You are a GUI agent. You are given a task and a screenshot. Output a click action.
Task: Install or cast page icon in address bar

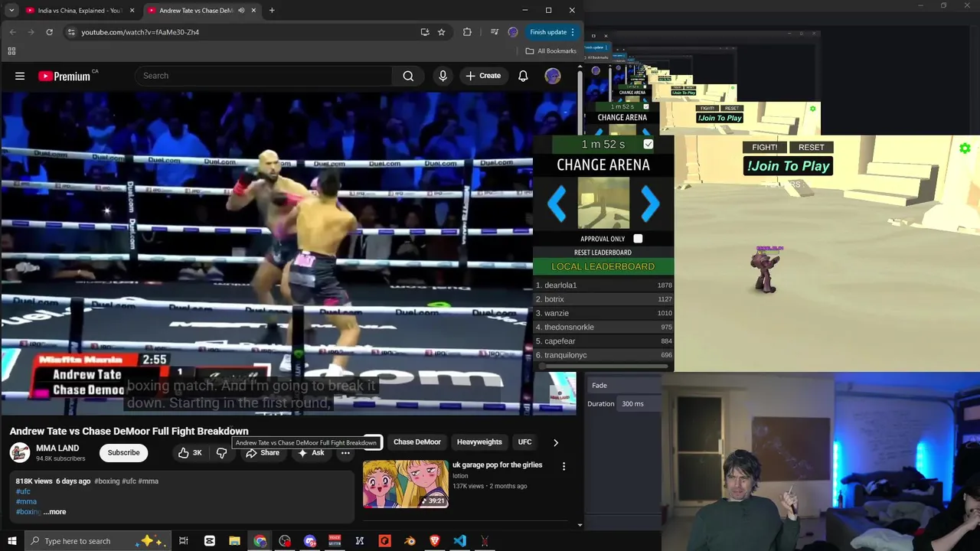425,32
